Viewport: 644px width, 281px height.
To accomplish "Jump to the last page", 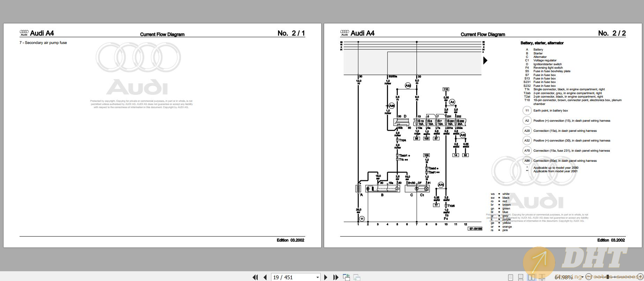I will pyautogui.click(x=336, y=277).
